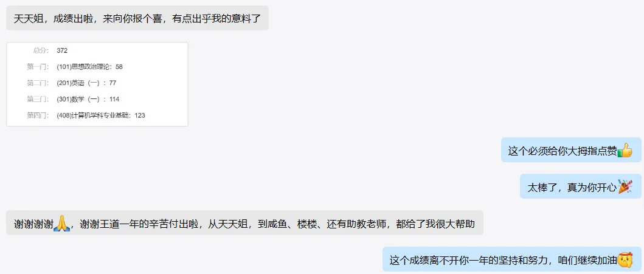Select the 太棒了，真为你开心 message bubble
The image size is (644, 274).
coord(581,187)
